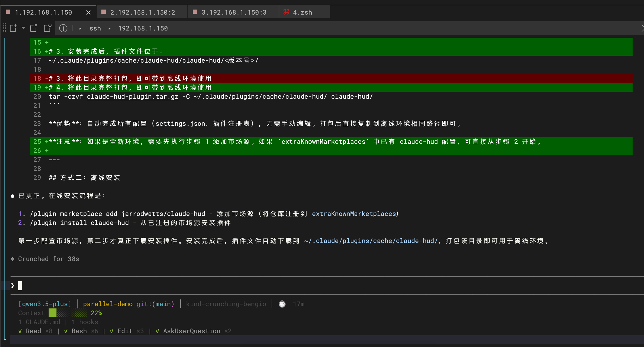Click the pink square icon on tab 1
644x347 pixels.
point(8,12)
